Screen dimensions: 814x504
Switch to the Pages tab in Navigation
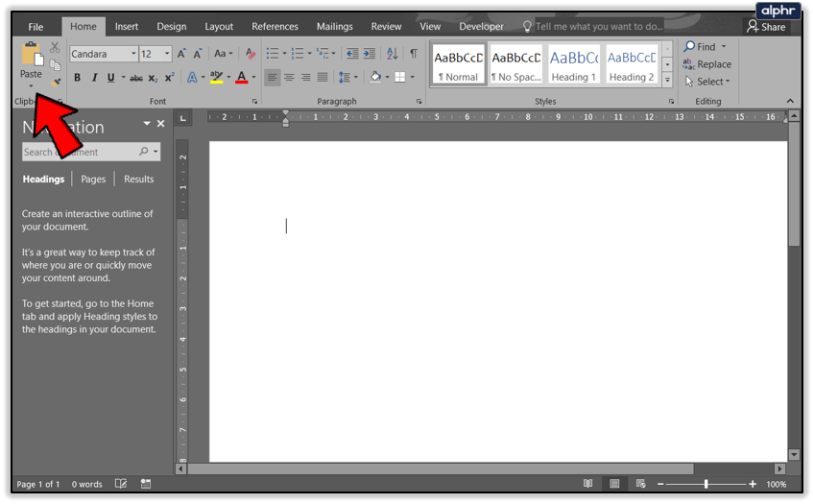[x=93, y=179]
